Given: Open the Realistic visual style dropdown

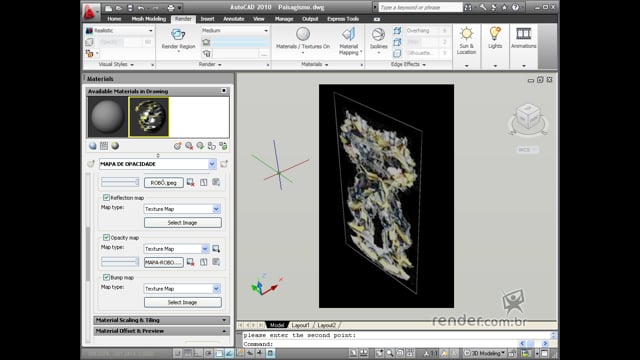Looking at the screenshot, I should tap(119, 31).
